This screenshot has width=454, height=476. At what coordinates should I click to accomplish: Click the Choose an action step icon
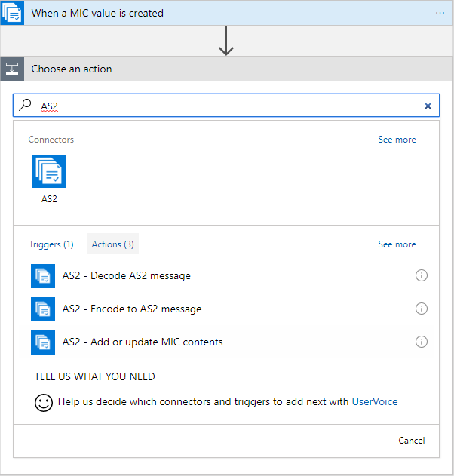tap(12, 69)
